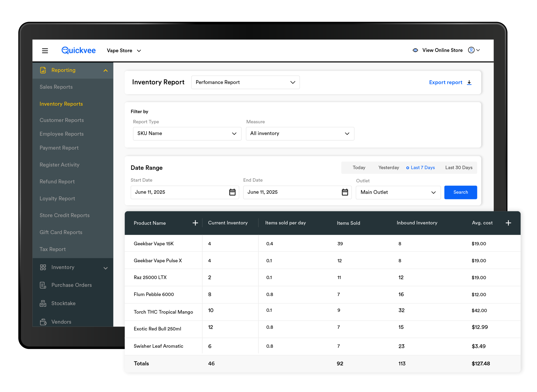Open the SKU Name report type dropdown
The image size is (537, 392).
pos(187,133)
